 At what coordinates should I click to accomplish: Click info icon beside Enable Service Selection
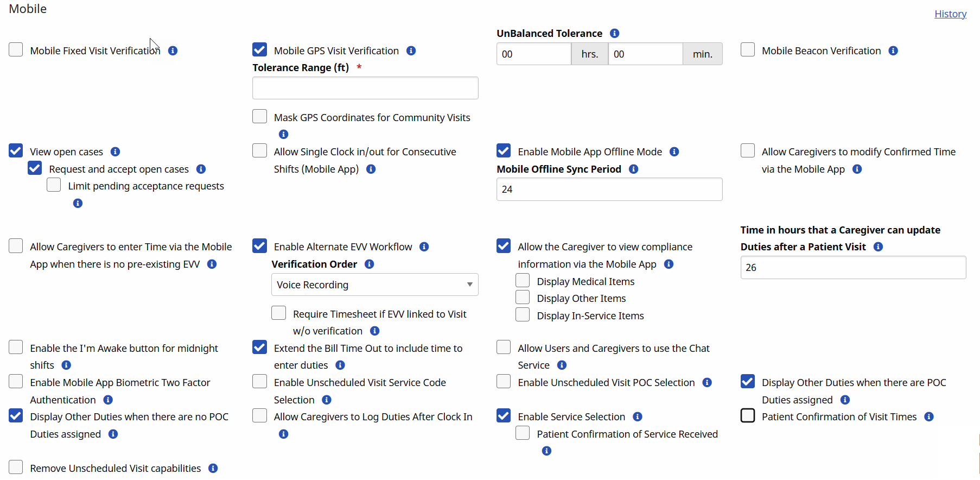[x=638, y=416]
